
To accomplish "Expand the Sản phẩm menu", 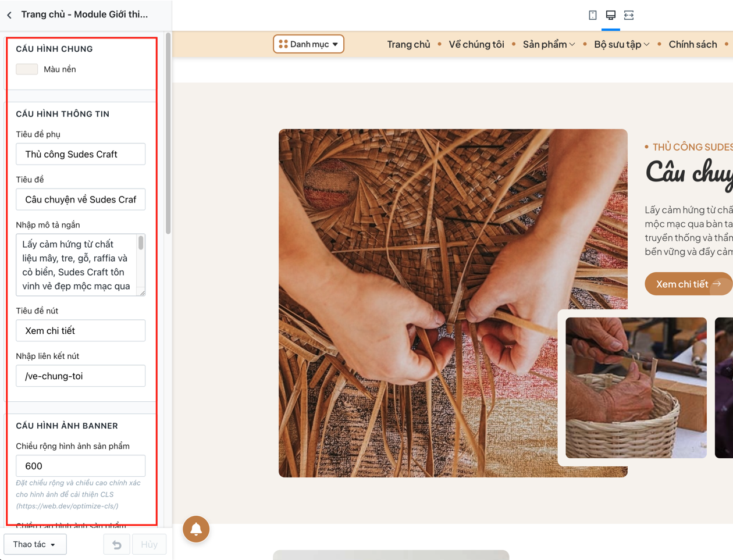I will click(549, 44).
